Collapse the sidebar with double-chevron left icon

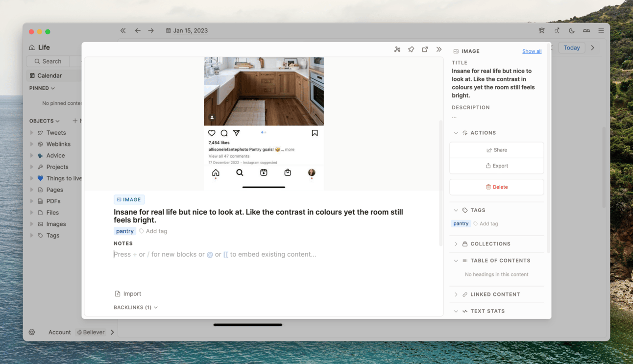click(123, 30)
